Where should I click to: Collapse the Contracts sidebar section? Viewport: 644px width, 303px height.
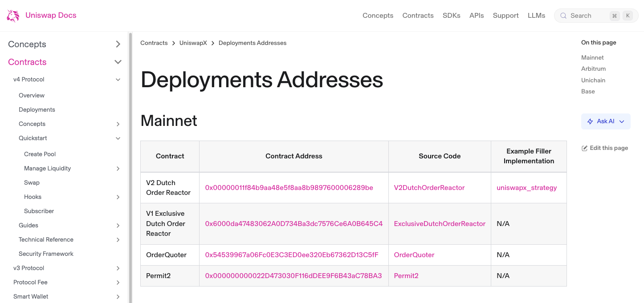coord(118,62)
